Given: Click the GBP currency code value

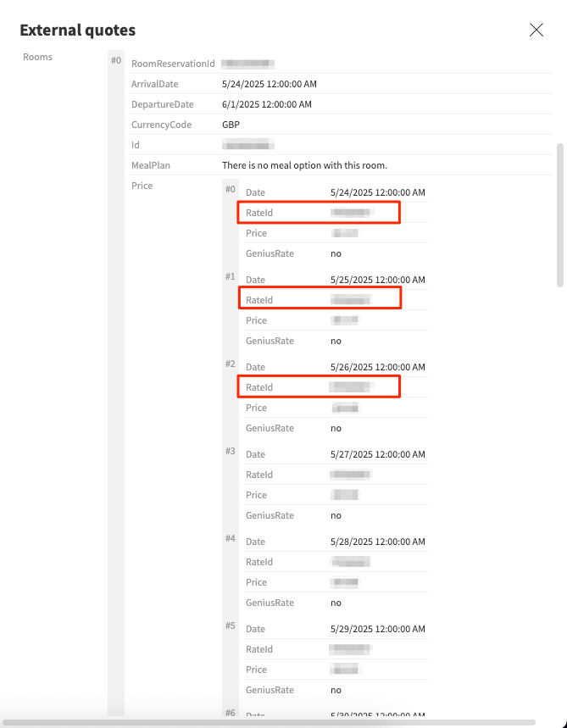Looking at the screenshot, I should tap(231, 125).
